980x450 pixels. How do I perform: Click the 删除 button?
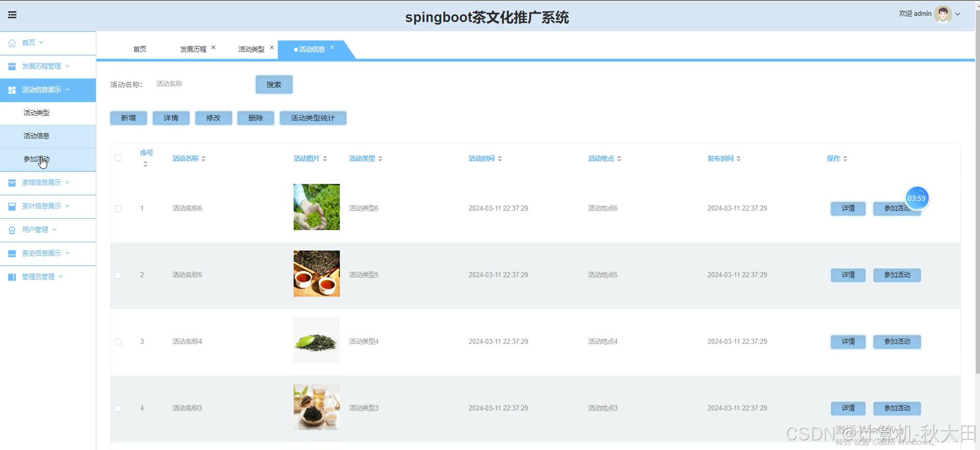pyautogui.click(x=256, y=118)
